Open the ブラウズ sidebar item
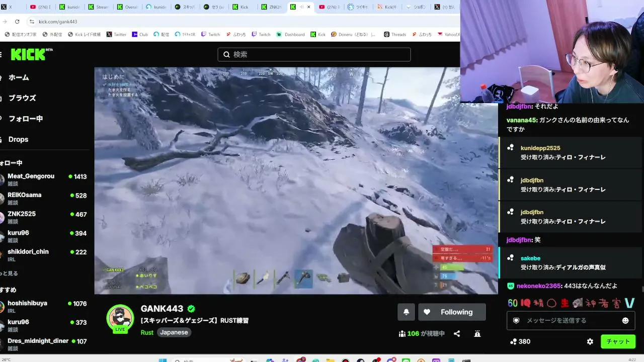 [x=22, y=98]
